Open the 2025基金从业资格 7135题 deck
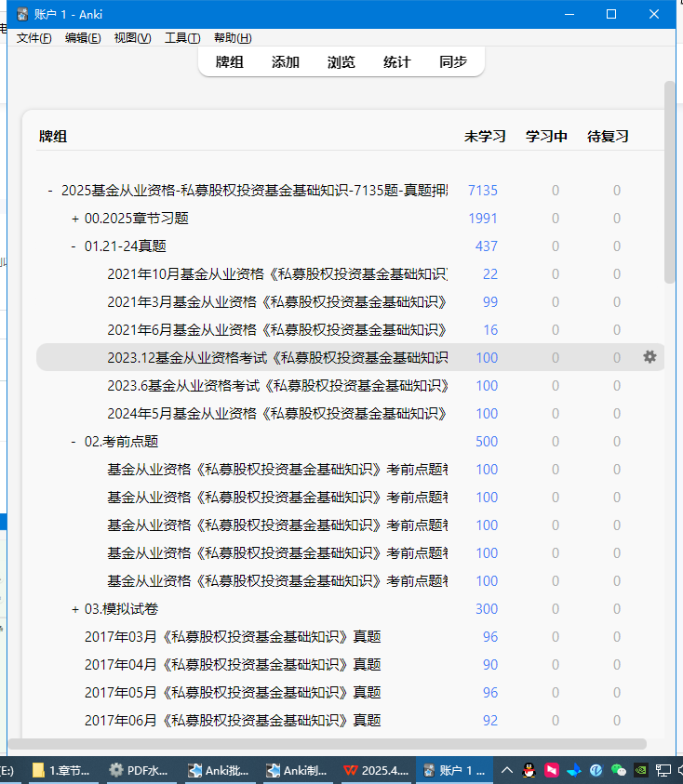This screenshot has width=683, height=784. 254,191
